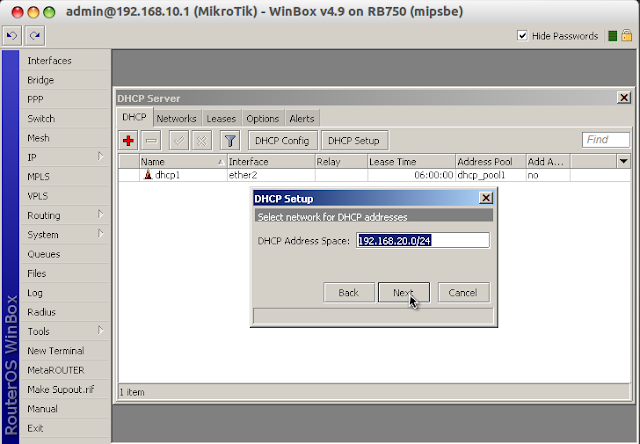Close the DHCP Setup dialog
The image size is (640, 444).
486,198
